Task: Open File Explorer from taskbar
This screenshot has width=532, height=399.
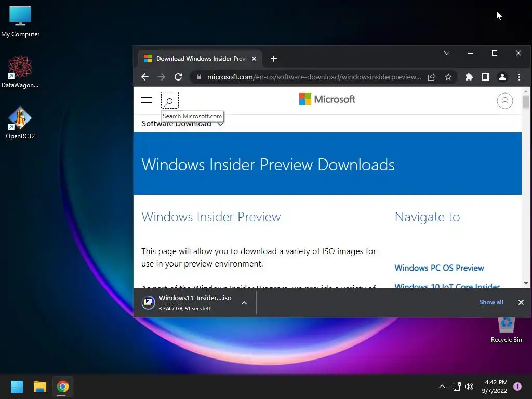Action: coord(39,387)
